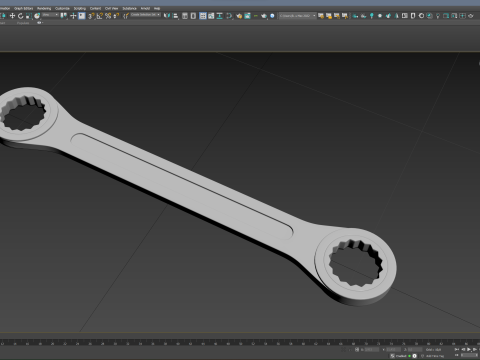Open the Customize menu
This screenshot has height=360, width=480.
(x=62, y=8)
